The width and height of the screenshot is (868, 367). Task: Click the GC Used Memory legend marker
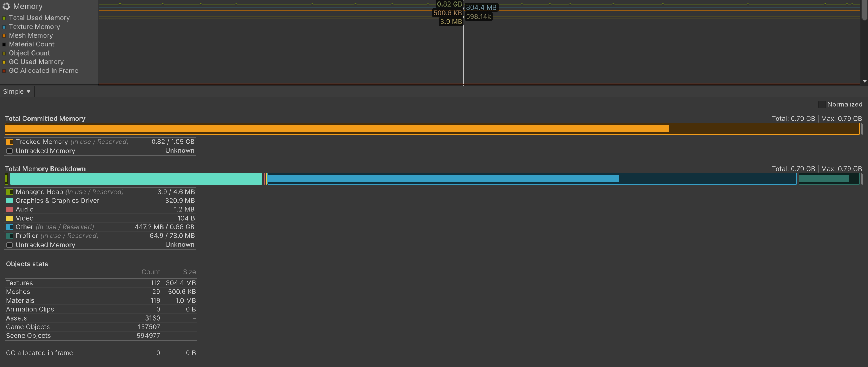[4, 62]
